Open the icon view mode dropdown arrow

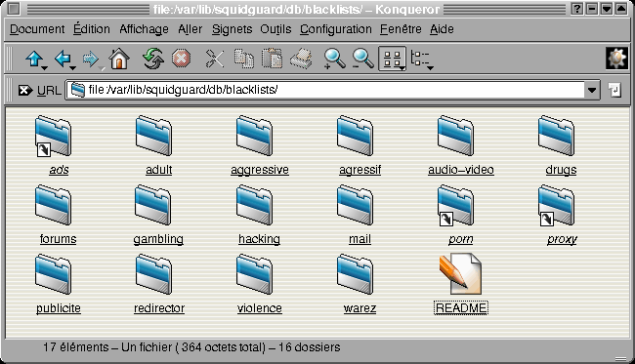[x=402, y=68]
